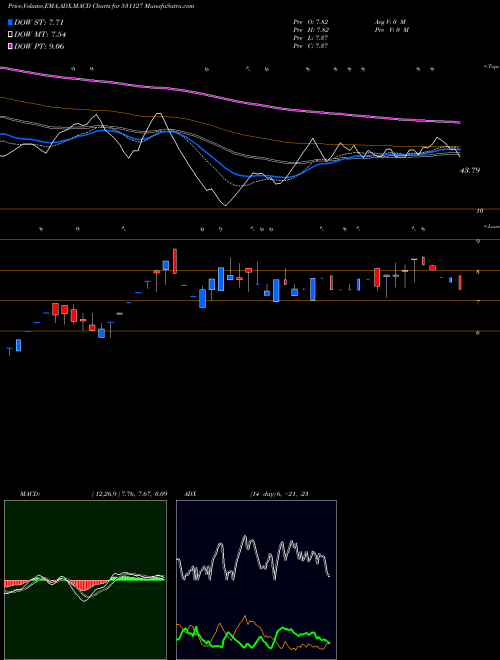Screen dimensions: 500x660
Task: Click the 'Pre H: 7.82' value
Action: coord(311,30)
